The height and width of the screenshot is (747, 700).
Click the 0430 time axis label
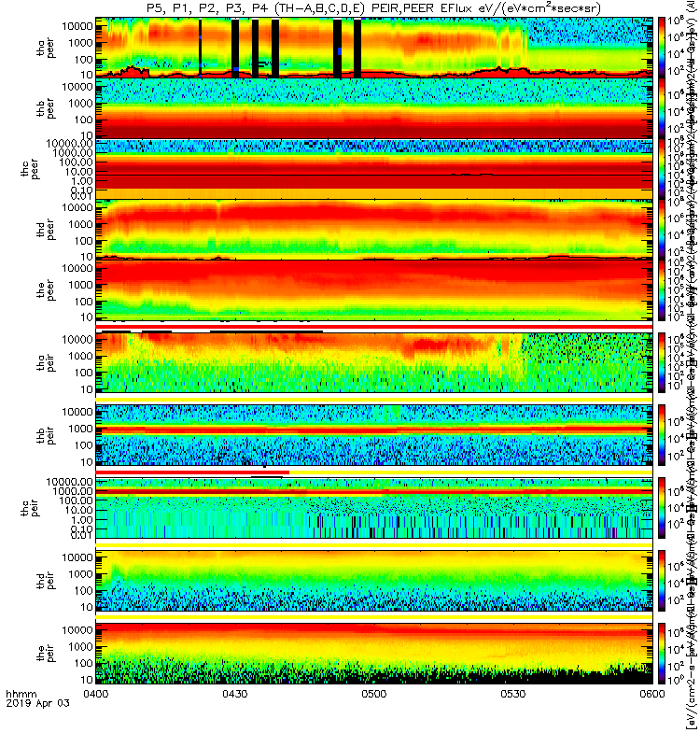coord(235,694)
